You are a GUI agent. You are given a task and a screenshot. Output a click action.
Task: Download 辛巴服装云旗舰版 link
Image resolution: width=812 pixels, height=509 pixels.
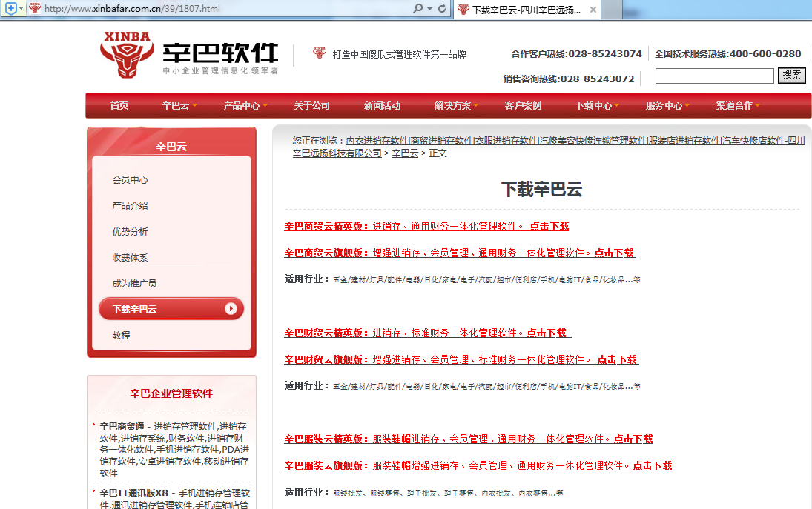[478, 465]
